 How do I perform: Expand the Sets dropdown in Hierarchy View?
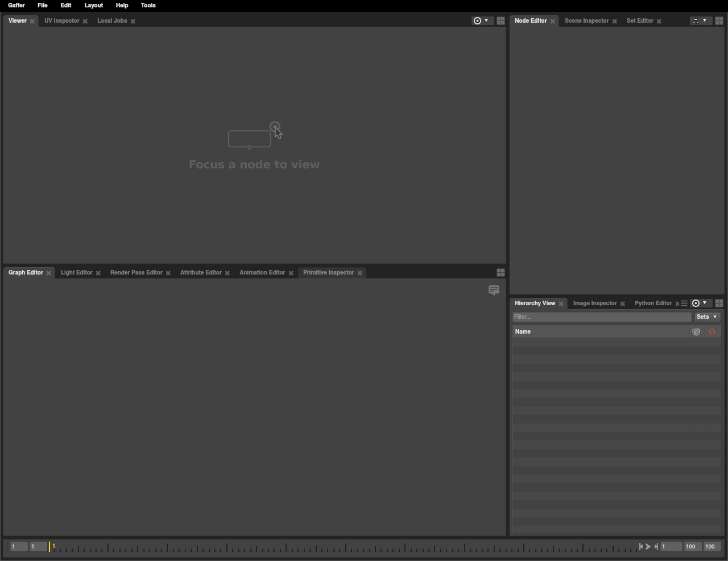pyautogui.click(x=707, y=317)
